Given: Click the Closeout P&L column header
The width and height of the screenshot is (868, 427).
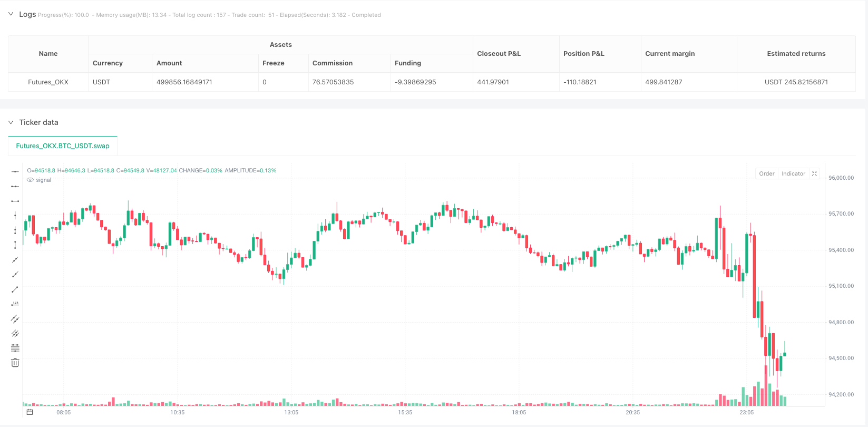Looking at the screenshot, I should pyautogui.click(x=499, y=54).
